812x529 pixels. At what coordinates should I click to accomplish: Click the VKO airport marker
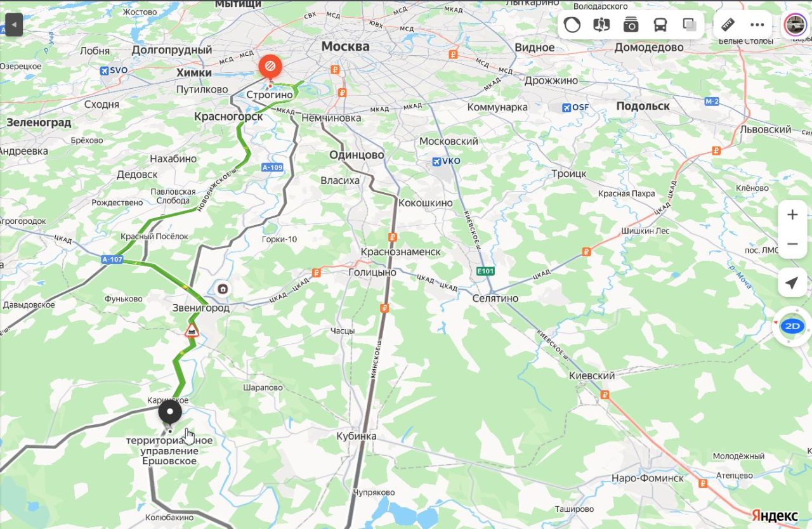tap(436, 161)
